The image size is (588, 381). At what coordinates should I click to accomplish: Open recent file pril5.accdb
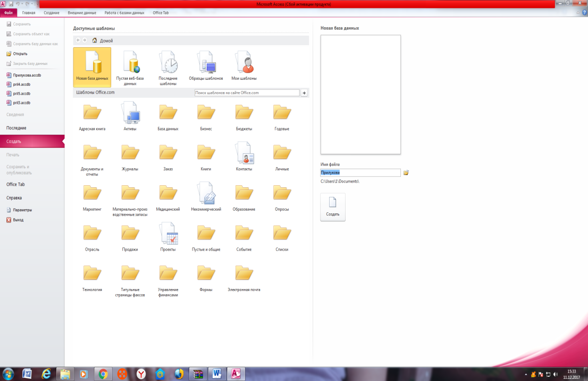19,94
